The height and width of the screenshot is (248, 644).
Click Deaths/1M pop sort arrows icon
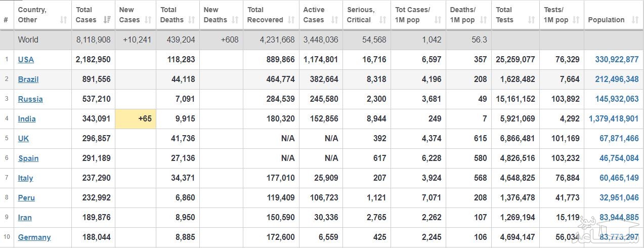tap(484, 20)
